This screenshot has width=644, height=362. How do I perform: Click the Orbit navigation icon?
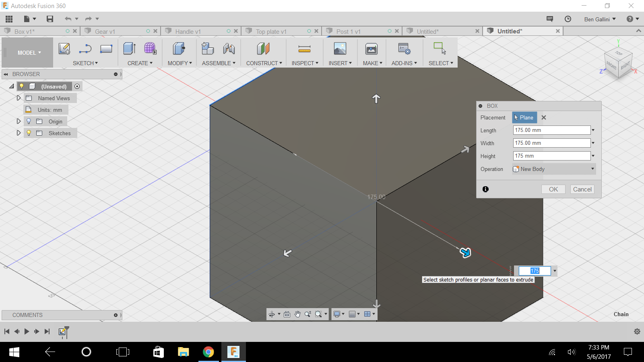[272, 314]
